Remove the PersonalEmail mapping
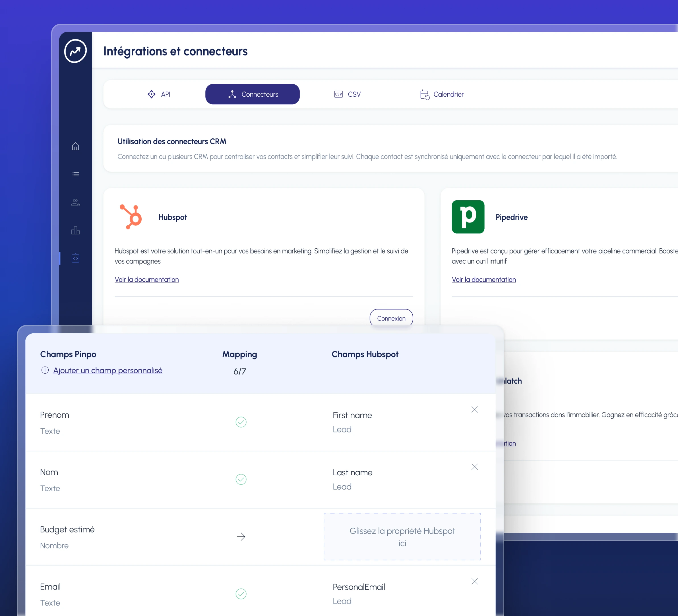Screen dimensions: 678x616 (x=474, y=581)
